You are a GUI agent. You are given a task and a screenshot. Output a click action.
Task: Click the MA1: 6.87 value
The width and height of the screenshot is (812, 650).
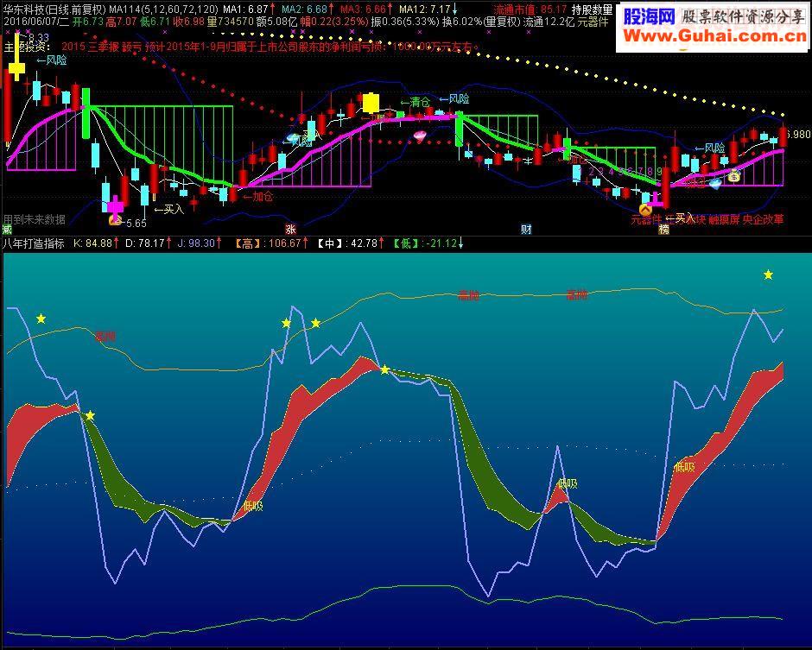click(x=245, y=9)
